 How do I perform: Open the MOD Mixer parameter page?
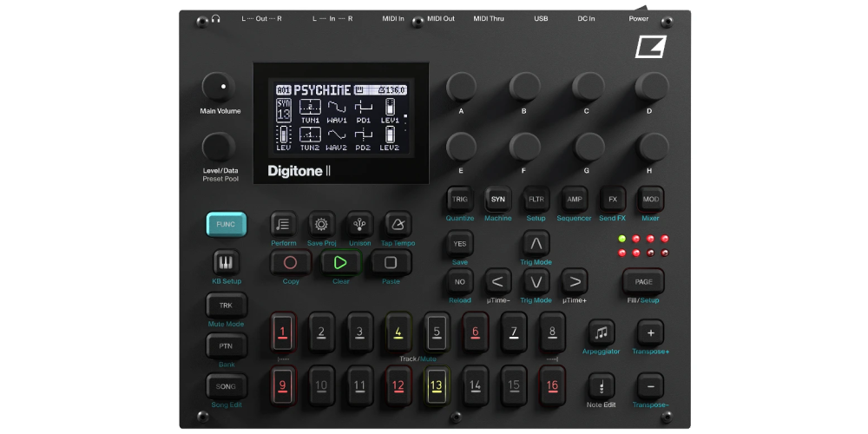tap(651, 200)
